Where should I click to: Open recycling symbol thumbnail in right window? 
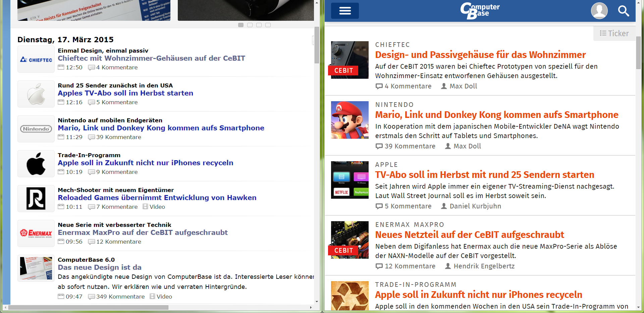[350, 296]
